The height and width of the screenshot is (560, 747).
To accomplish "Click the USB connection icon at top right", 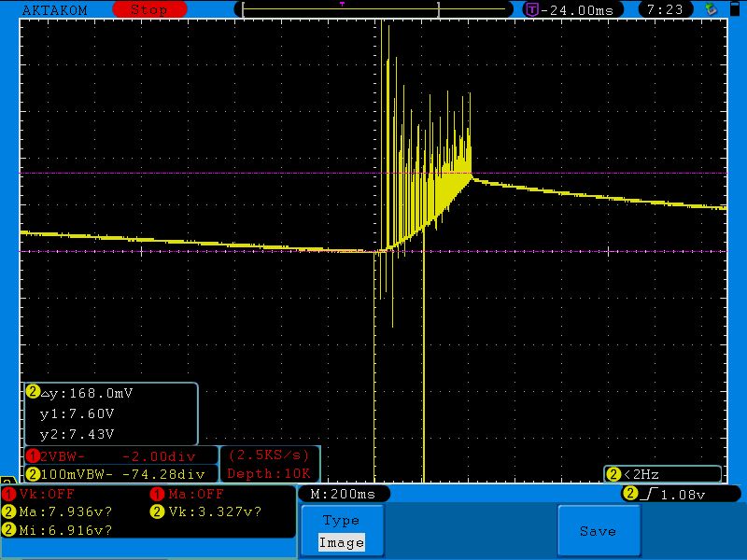I will (x=712, y=9).
